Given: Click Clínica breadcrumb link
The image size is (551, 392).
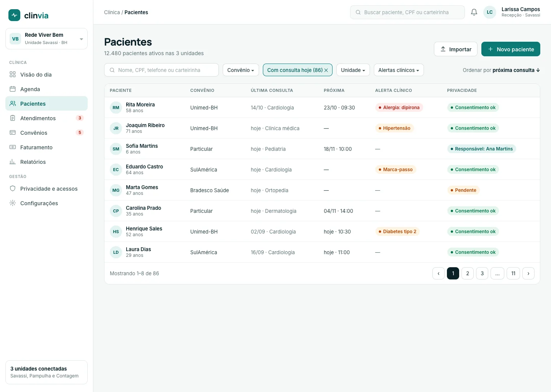Looking at the screenshot, I should [x=112, y=12].
